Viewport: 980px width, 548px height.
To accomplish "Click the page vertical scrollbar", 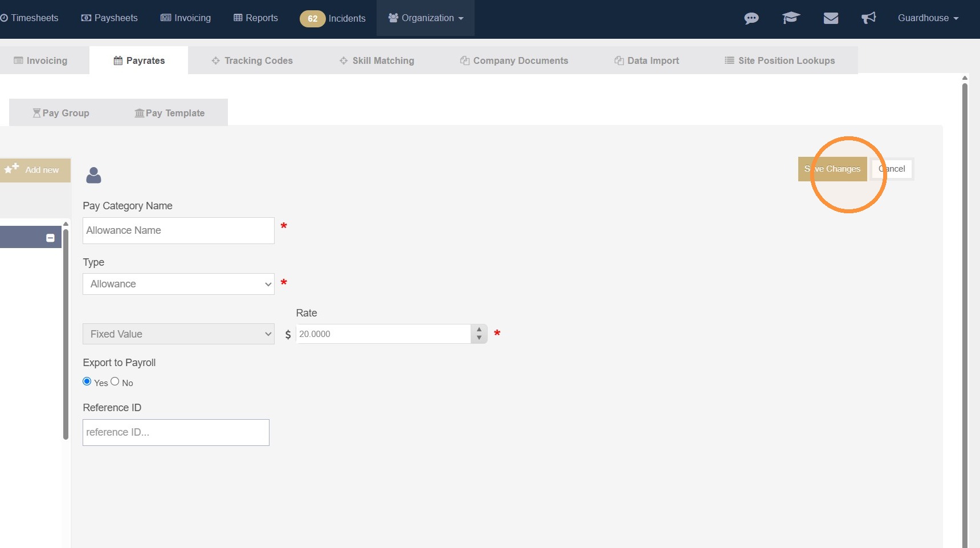I will pyautogui.click(x=965, y=314).
